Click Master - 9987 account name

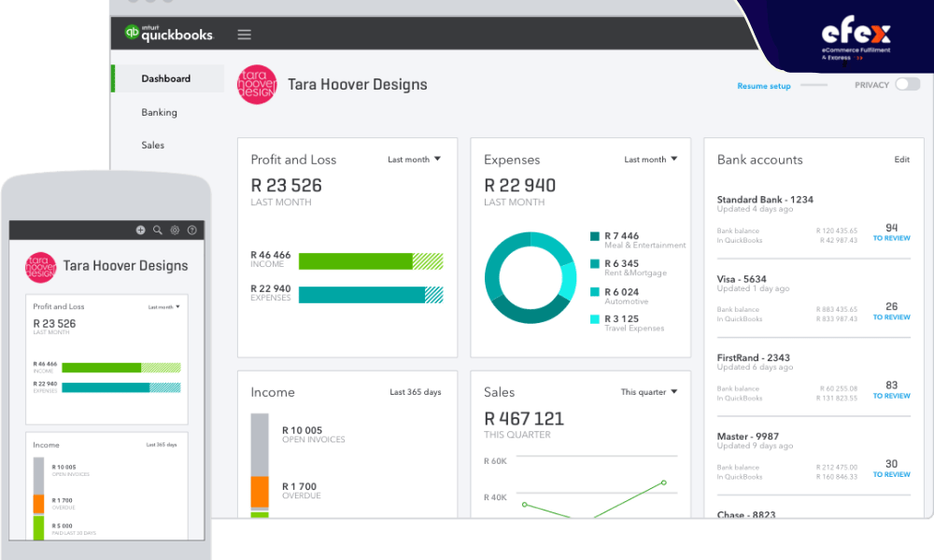[x=747, y=436]
